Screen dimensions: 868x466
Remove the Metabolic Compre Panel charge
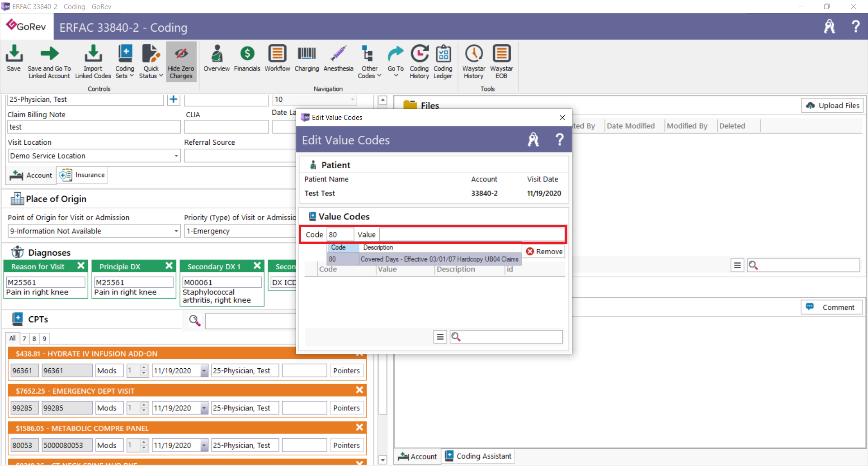pyautogui.click(x=359, y=427)
